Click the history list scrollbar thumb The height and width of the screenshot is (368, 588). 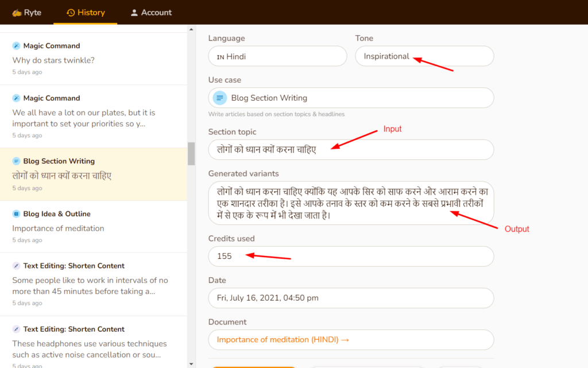[x=191, y=154]
